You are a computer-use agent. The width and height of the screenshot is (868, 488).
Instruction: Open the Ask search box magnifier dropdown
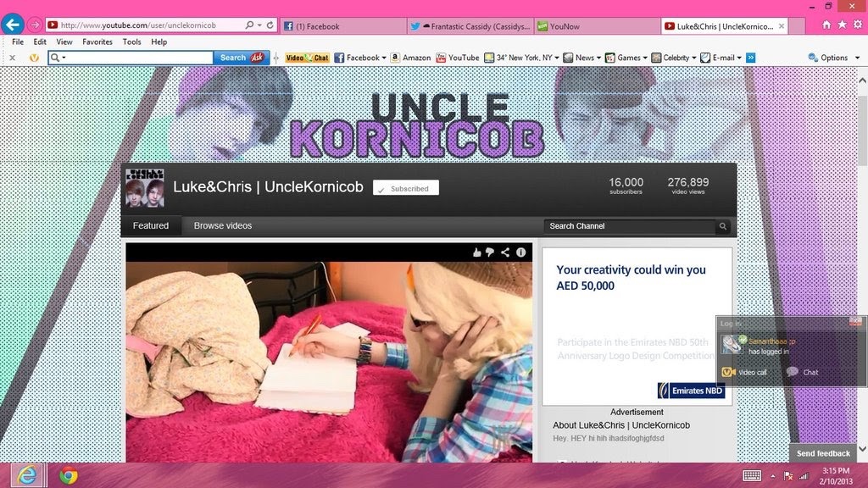[57, 58]
